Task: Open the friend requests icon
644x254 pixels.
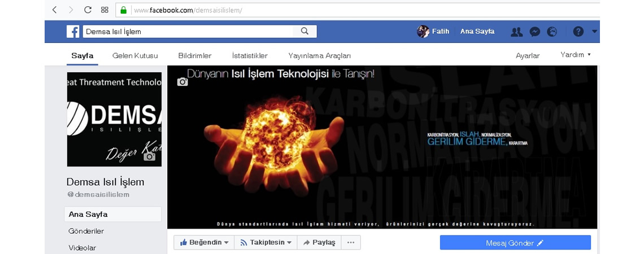Action: pyautogui.click(x=516, y=32)
